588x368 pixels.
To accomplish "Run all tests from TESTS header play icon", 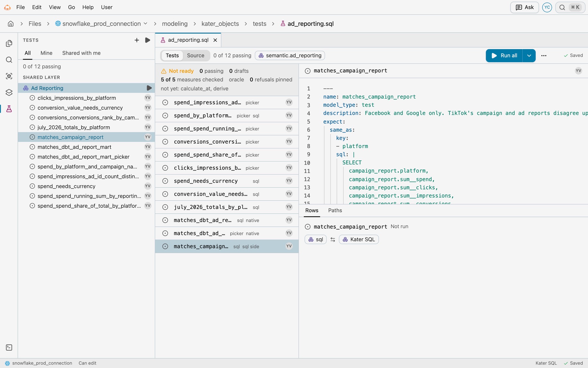I will point(148,40).
